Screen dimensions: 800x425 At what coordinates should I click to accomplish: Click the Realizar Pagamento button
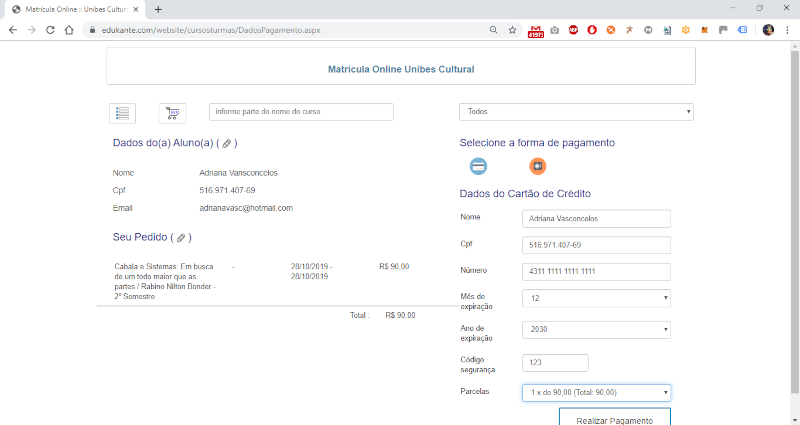click(614, 418)
